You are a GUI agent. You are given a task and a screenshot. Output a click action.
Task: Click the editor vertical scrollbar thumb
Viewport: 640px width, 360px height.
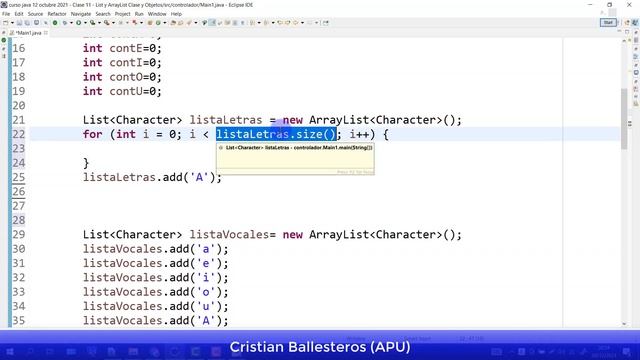pyautogui.click(x=624, y=118)
